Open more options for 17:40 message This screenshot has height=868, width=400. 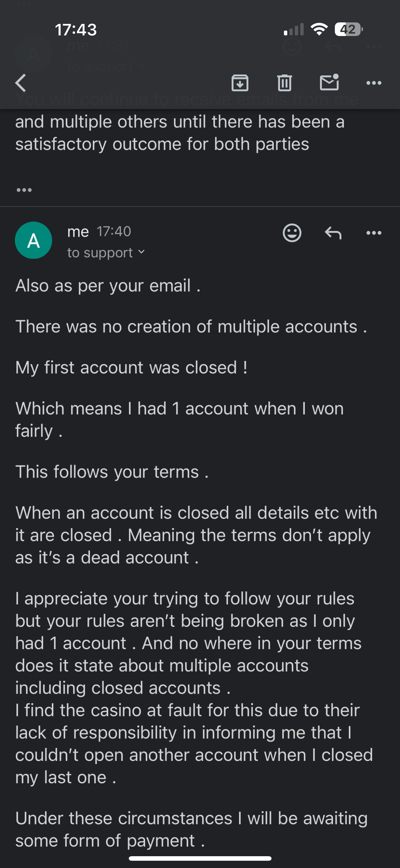374,233
